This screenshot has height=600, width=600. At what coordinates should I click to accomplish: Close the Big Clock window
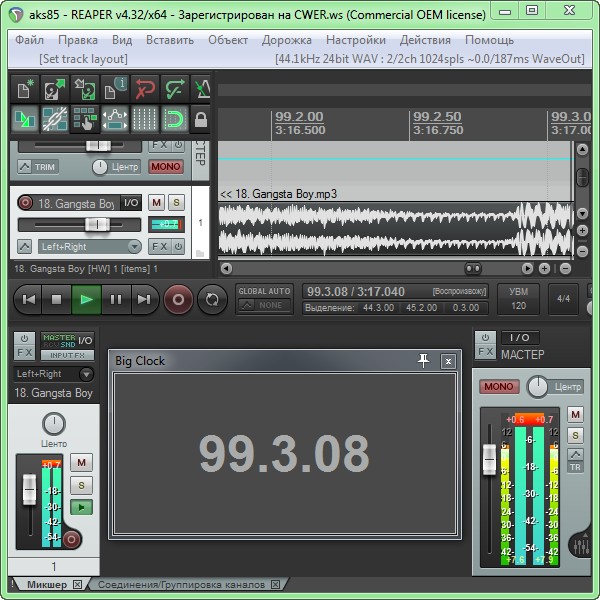(x=448, y=361)
